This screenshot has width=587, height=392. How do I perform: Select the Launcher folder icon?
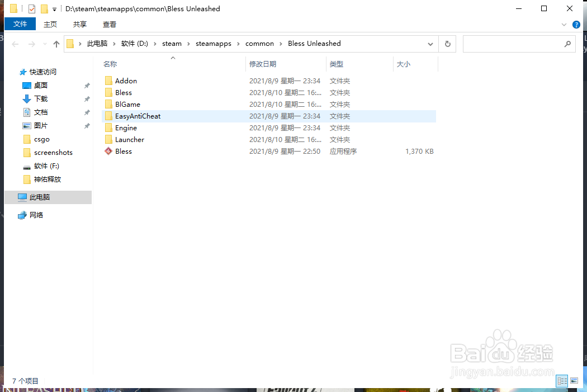[108, 139]
